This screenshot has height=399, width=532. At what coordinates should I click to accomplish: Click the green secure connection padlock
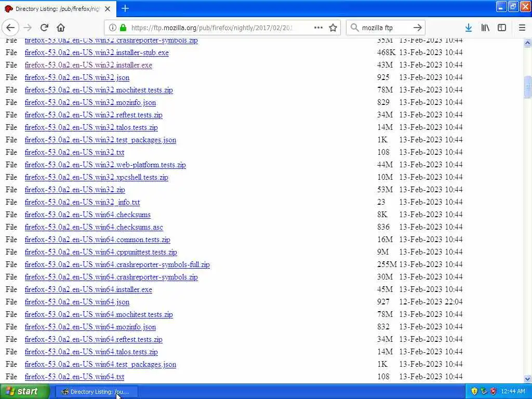[x=123, y=28]
